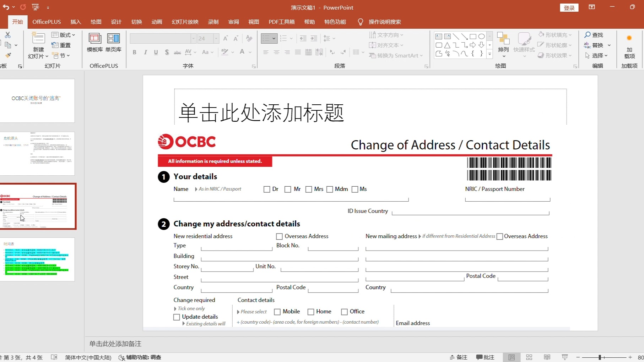Image resolution: width=644 pixels, height=362 pixels.
Task: Toggle strikethrough text formatting
Action: pos(177,52)
